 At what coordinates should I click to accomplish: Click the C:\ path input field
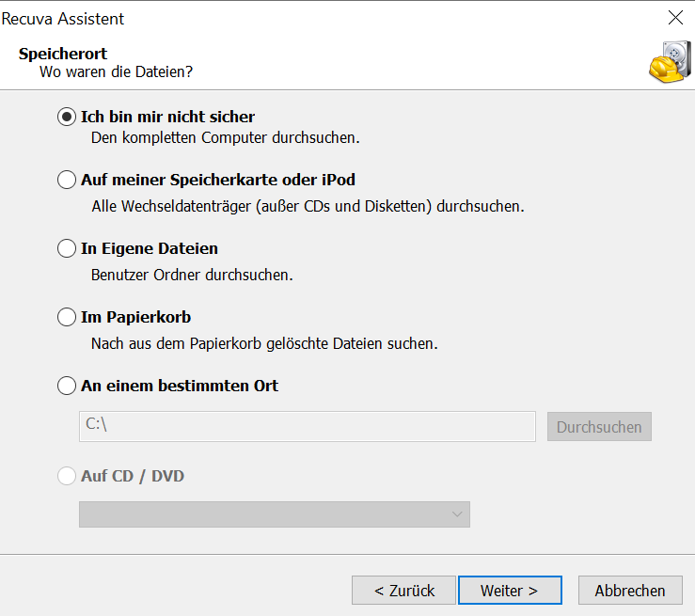(307, 426)
